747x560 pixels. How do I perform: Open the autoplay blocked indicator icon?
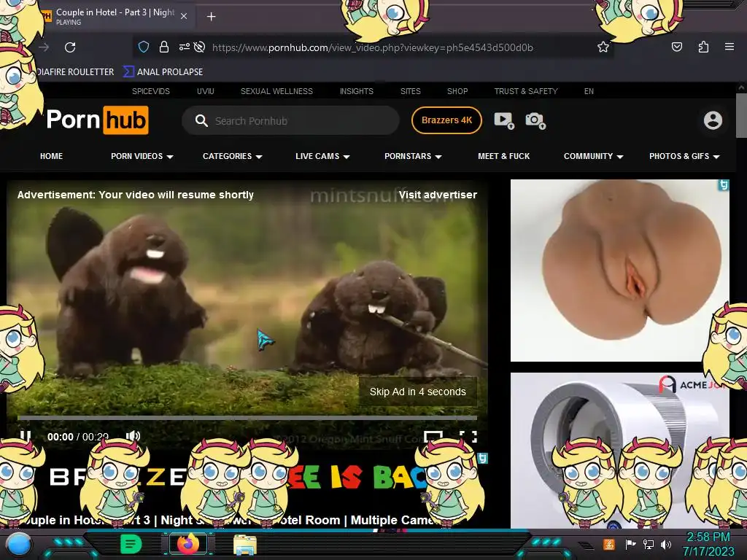click(200, 47)
